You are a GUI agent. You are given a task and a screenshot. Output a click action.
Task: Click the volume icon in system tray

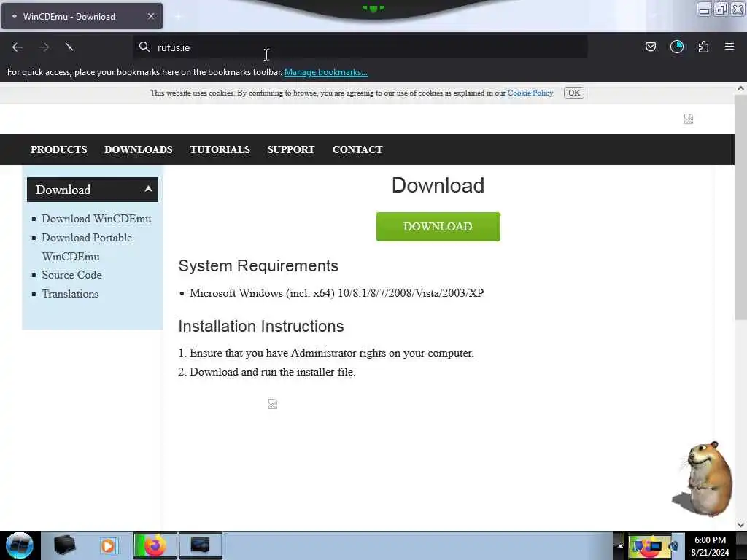(x=674, y=546)
